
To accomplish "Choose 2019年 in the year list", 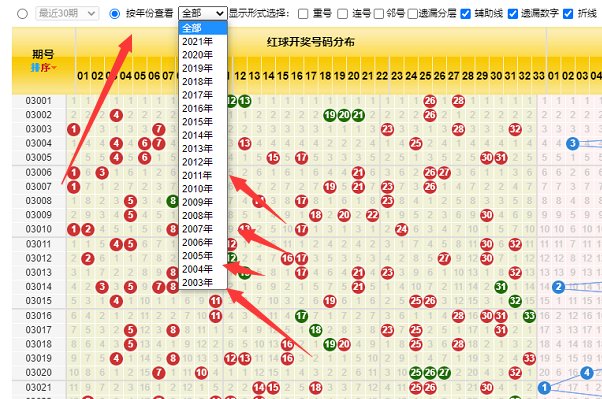I will pos(203,68).
